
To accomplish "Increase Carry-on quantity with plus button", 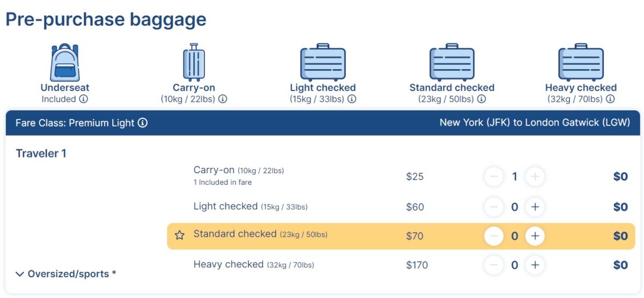I will point(535,176).
